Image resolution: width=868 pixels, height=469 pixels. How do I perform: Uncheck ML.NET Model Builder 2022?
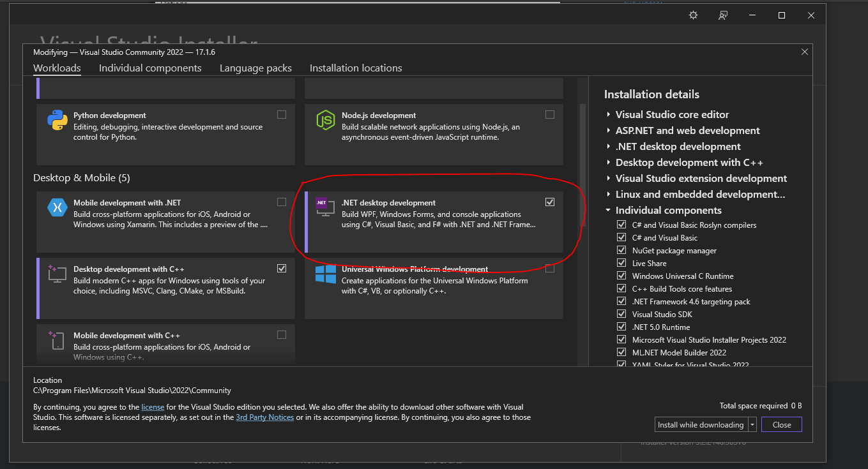click(x=621, y=352)
